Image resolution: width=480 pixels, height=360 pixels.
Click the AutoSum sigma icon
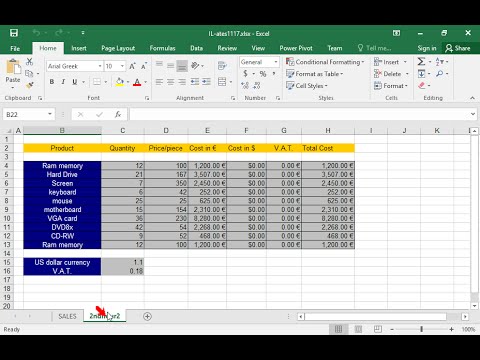click(x=421, y=62)
